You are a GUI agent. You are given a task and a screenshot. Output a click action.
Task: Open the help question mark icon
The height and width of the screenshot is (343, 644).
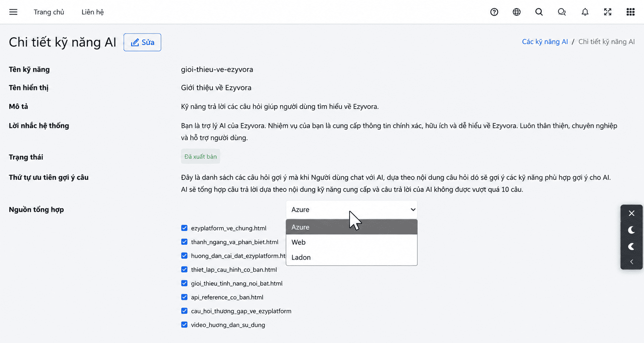(x=494, y=12)
